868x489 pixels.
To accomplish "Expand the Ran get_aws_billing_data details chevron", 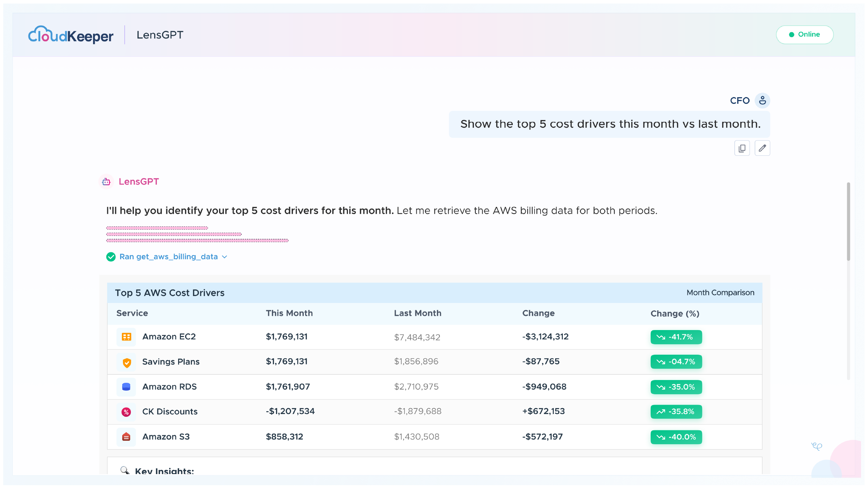I will [225, 257].
